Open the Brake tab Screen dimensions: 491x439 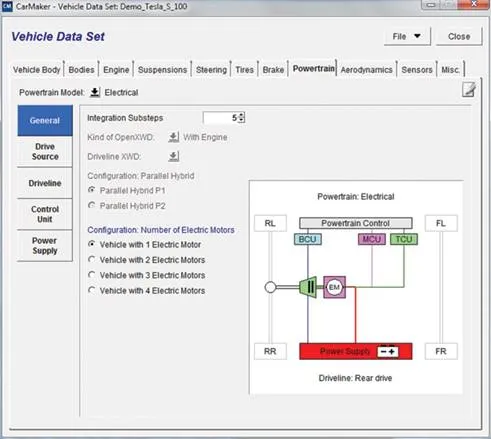[x=273, y=70]
